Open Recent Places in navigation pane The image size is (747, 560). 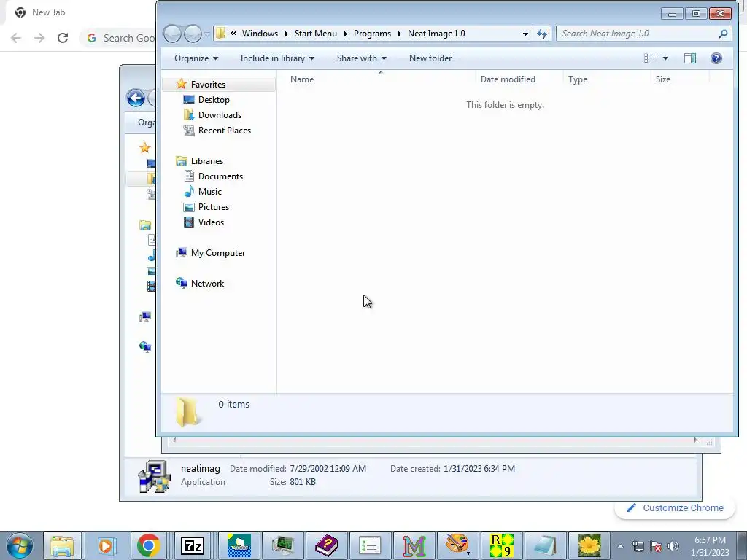point(225,130)
